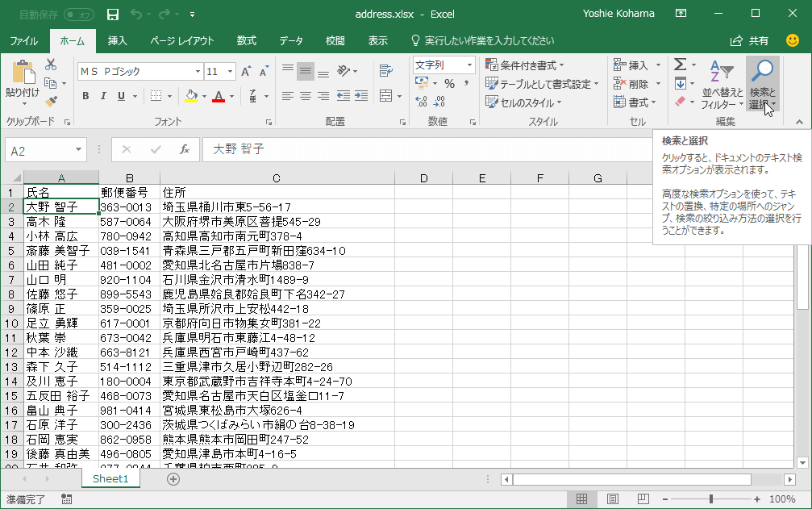Click the accounting number format icon
The width and height of the screenshot is (812, 509).
422,83
